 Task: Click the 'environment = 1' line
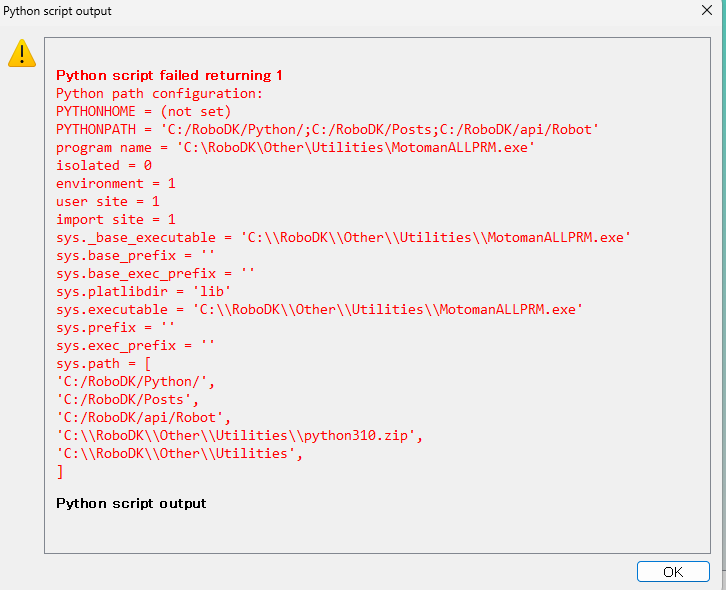click(x=115, y=183)
